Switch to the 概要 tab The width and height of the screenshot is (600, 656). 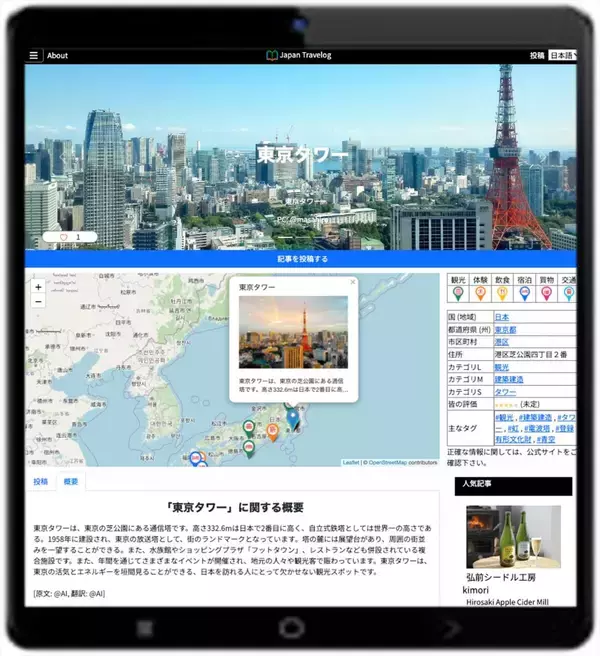[x=71, y=482]
